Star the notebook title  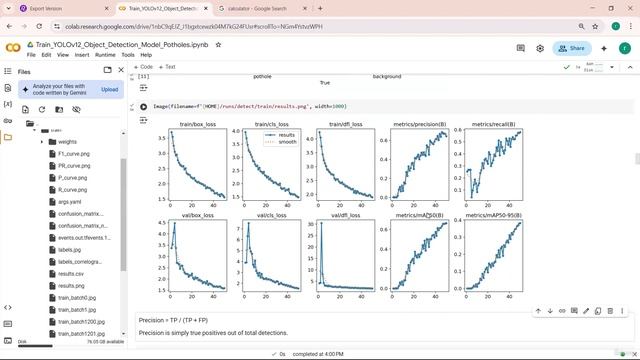coord(218,44)
